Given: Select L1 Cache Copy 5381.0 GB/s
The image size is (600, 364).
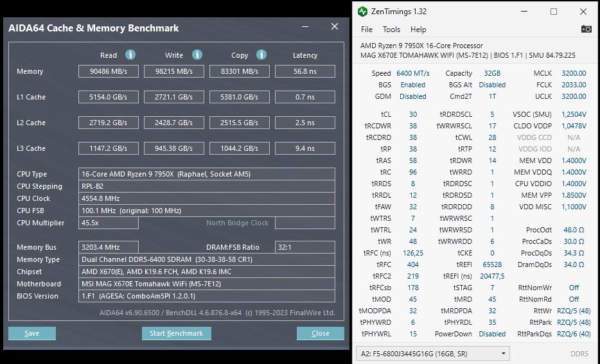Looking at the screenshot, I should tap(240, 97).
